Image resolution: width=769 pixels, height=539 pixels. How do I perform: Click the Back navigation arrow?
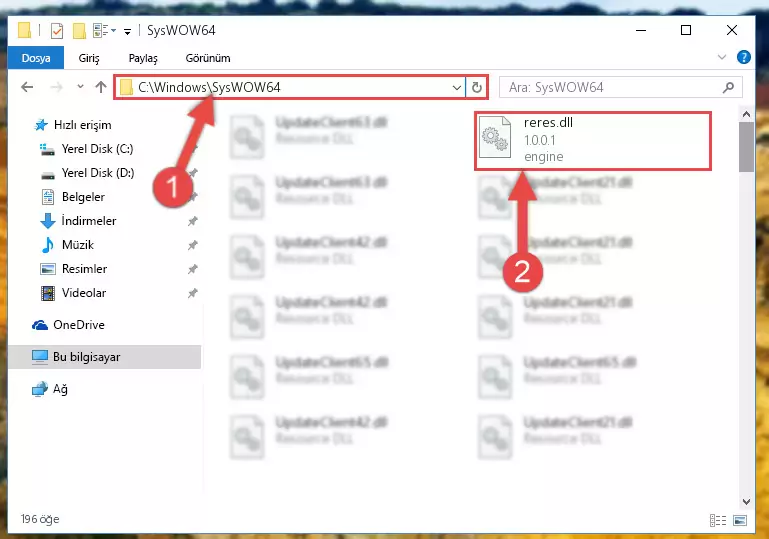click(x=27, y=87)
